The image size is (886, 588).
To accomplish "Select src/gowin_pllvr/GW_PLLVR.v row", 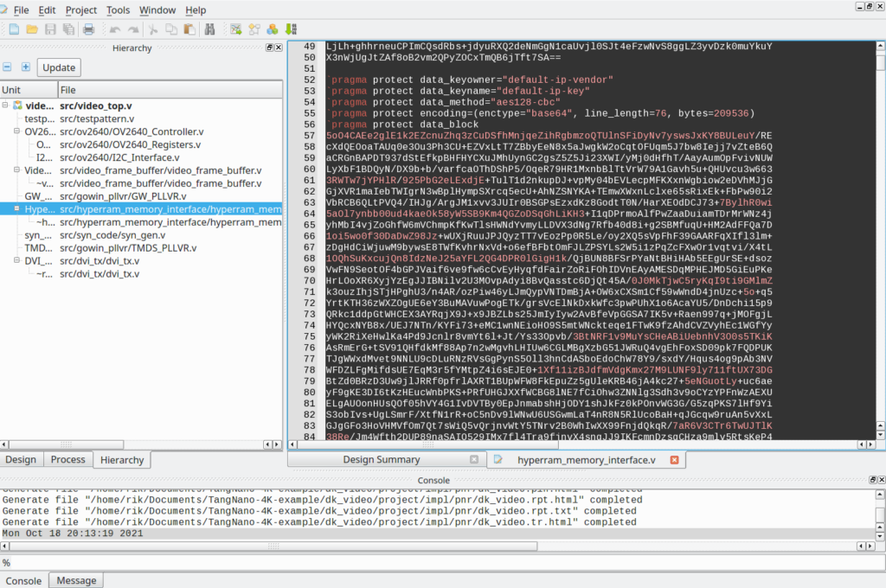I will click(x=141, y=196).
